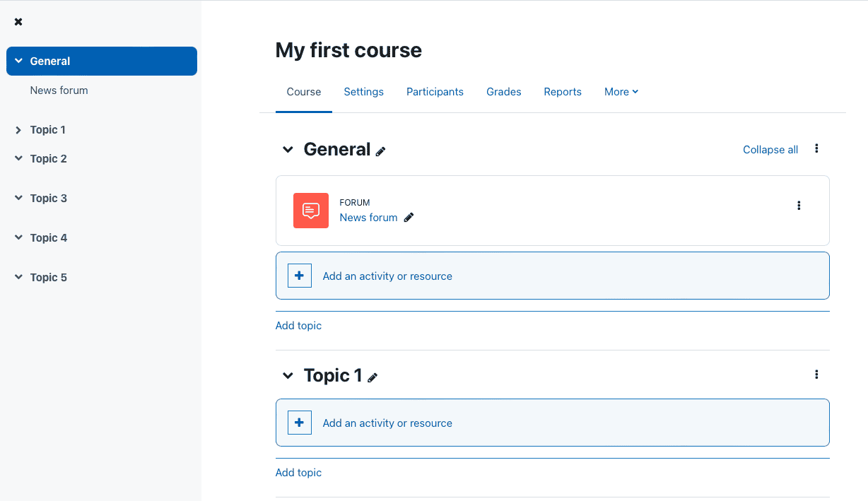868x501 pixels.
Task: Select General label in the course index
Action: (50, 61)
